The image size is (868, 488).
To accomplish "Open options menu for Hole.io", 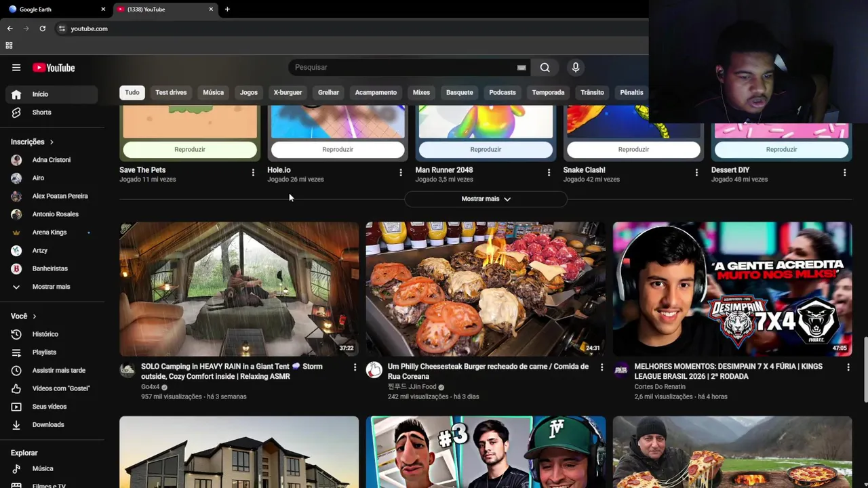I will 401,173.
